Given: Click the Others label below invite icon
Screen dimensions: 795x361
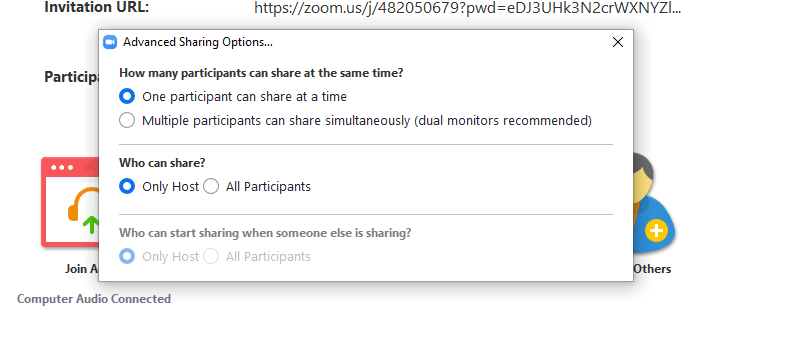Looking at the screenshot, I should pyautogui.click(x=652, y=269).
